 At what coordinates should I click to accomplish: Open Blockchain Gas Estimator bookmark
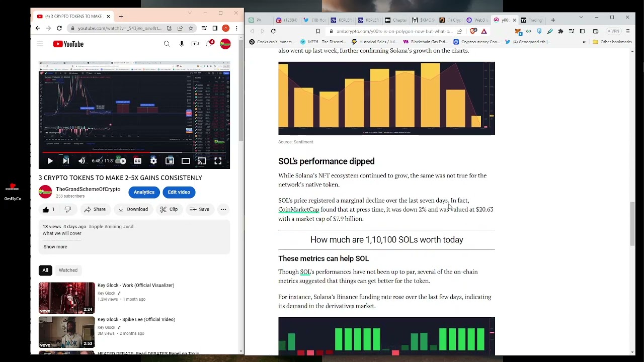[x=426, y=42]
